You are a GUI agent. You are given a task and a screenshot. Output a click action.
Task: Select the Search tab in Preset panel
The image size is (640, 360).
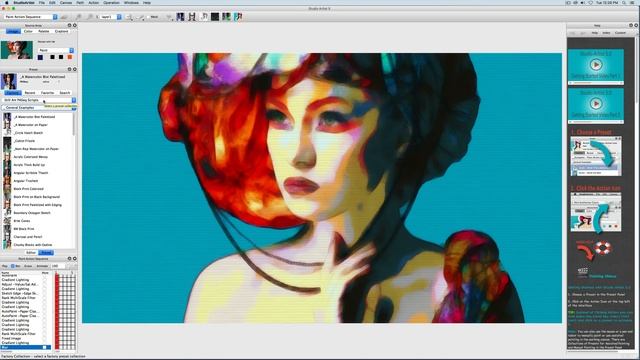pos(65,93)
